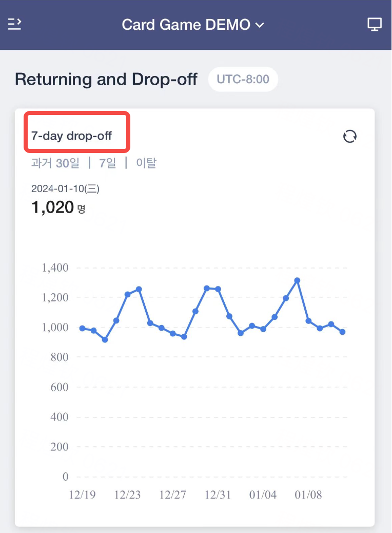Screen dimensions: 392x533
Task: Click the desktop monitor view icon
Action: [375, 25]
